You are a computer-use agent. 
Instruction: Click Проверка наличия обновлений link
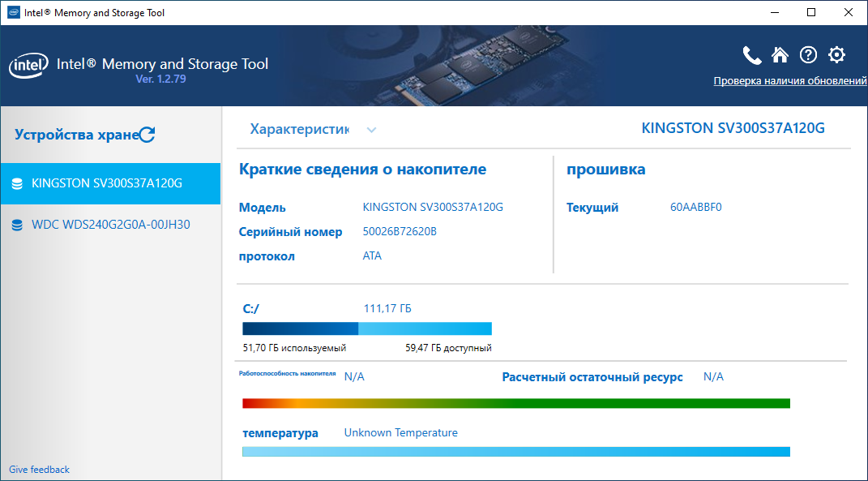(790, 81)
